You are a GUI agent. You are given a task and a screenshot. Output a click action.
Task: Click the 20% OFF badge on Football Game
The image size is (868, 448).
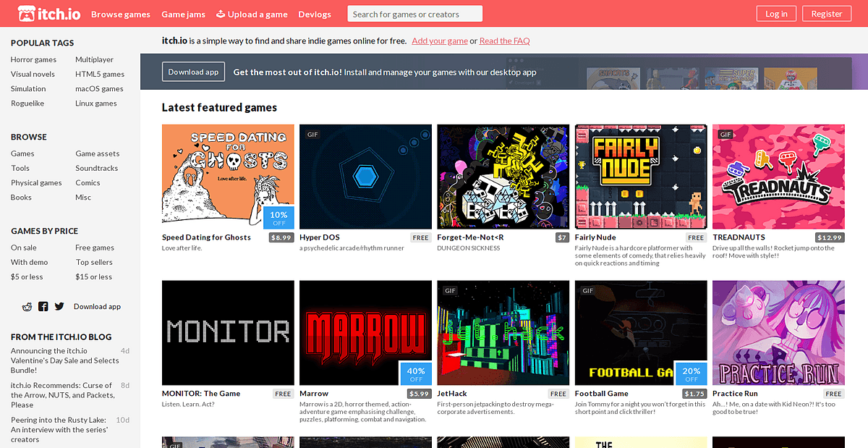[692, 373]
